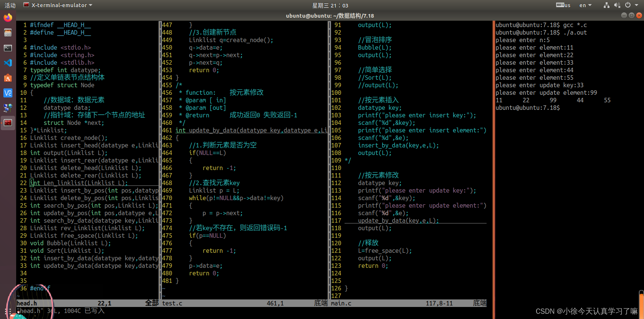Click line 1 '#ifndef __HEAD_H__' in head.h

pos(60,25)
